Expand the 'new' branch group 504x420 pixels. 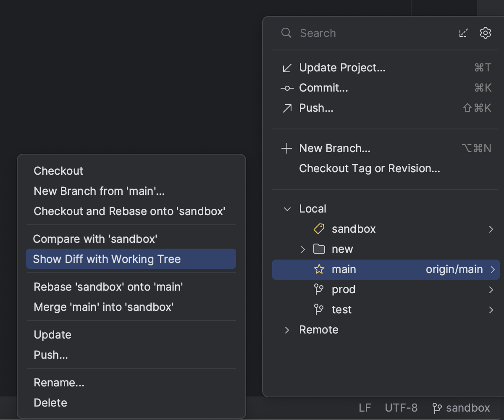point(303,249)
